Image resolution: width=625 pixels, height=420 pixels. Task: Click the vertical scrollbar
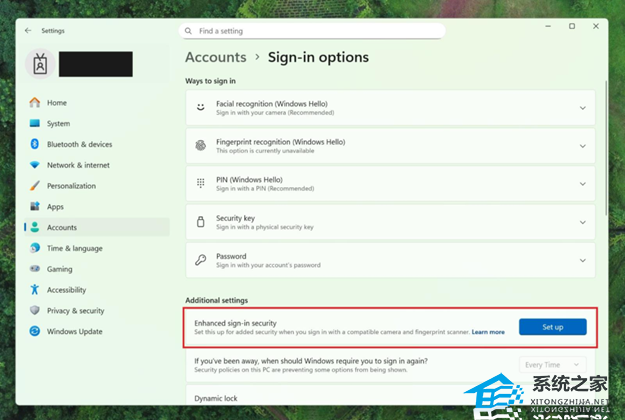(x=606, y=147)
